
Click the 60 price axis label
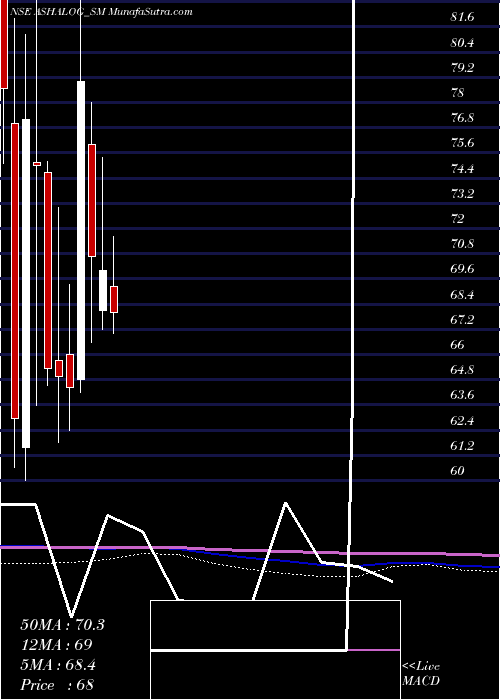[458, 471]
